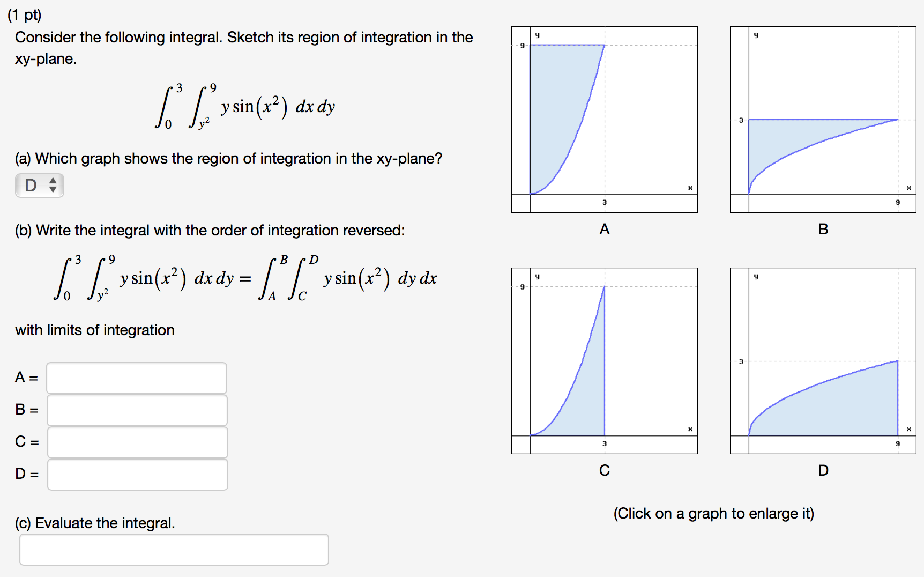Click the y-axis label in graph A
Viewport: 924px width, 577px height.
tap(538, 35)
